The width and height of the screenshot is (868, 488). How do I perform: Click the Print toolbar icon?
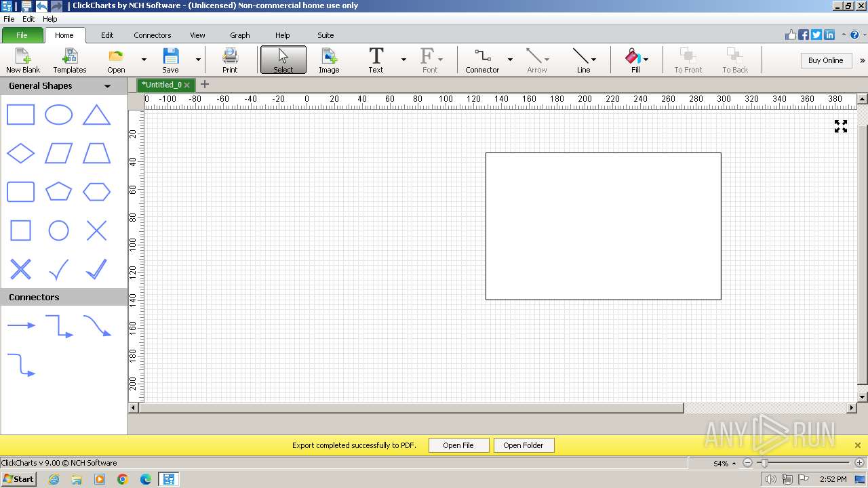pos(230,60)
